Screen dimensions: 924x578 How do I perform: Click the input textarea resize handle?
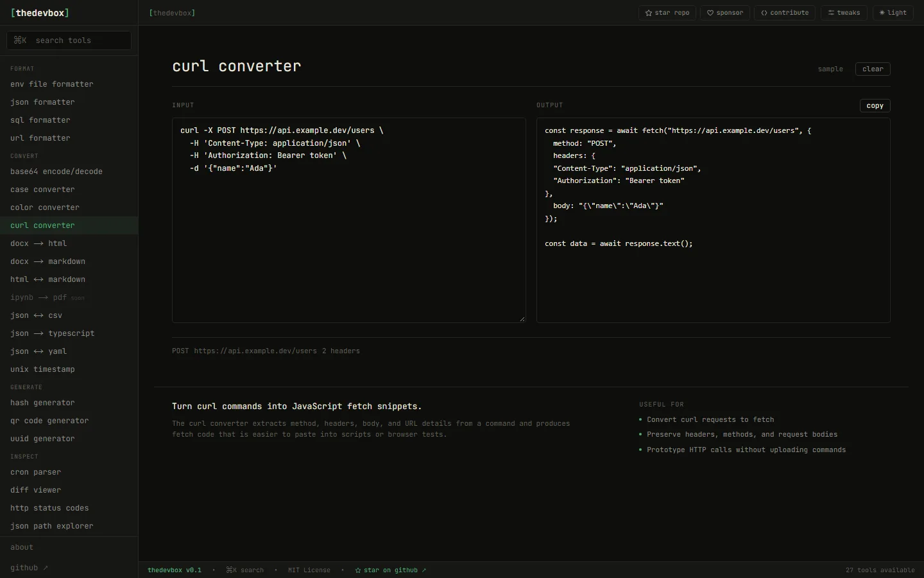tap(522, 319)
